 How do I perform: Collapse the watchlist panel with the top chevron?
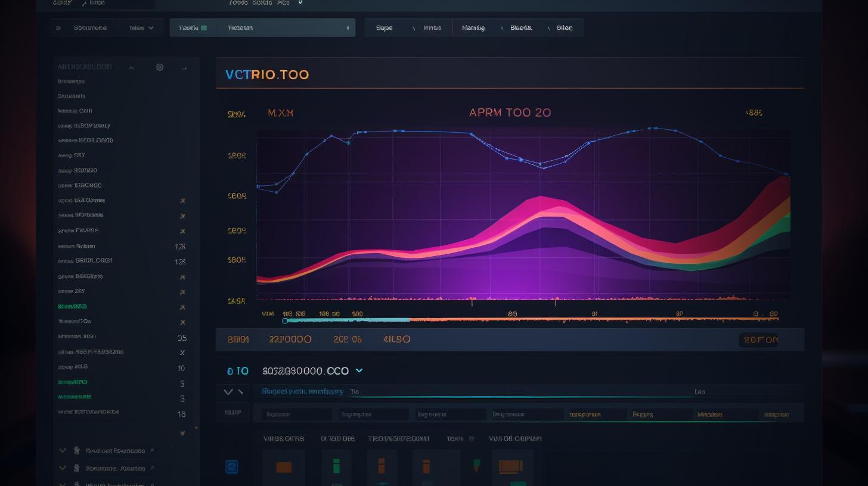tap(131, 67)
